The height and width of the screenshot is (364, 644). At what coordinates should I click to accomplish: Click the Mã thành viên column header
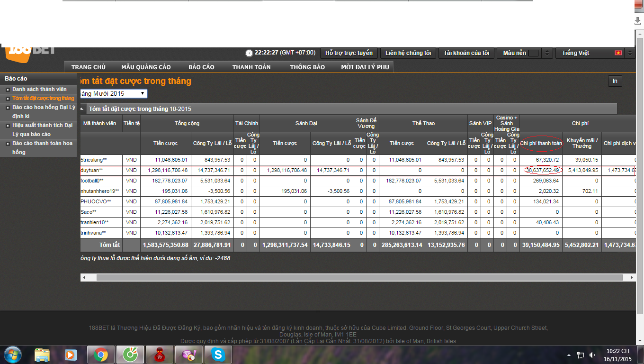[x=100, y=123]
